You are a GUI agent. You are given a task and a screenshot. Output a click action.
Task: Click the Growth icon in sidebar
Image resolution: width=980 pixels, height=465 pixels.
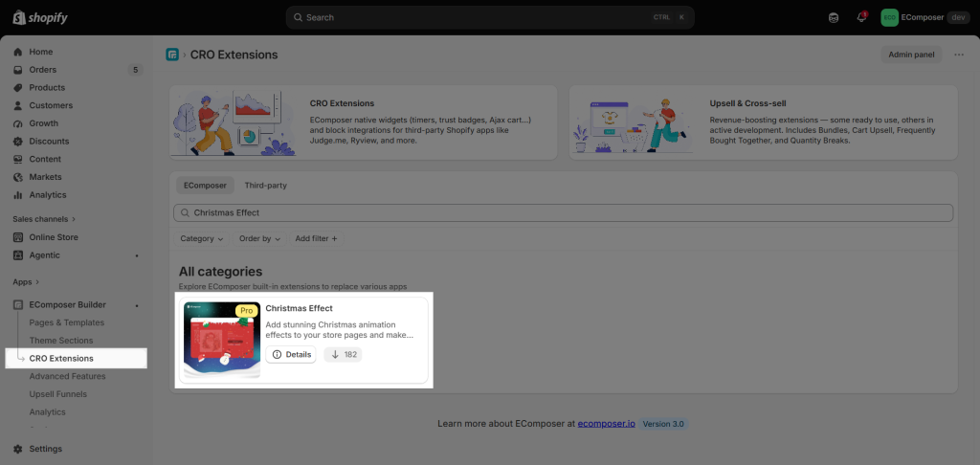[x=18, y=123]
